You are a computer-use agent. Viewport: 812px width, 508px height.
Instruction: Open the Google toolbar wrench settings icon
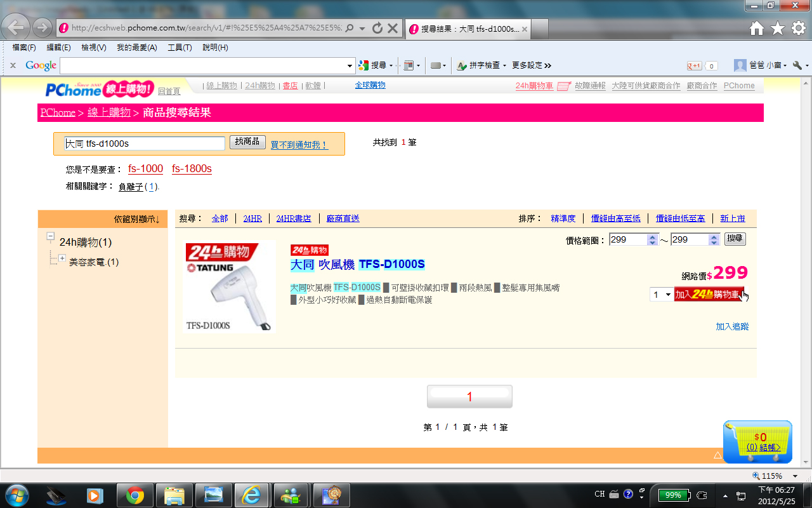(x=797, y=65)
